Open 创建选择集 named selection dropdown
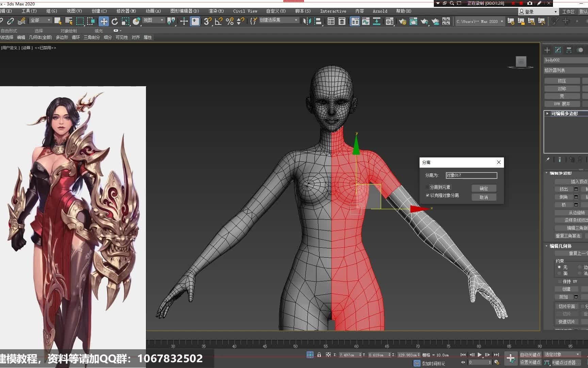This screenshot has height=368, width=588. (x=279, y=20)
